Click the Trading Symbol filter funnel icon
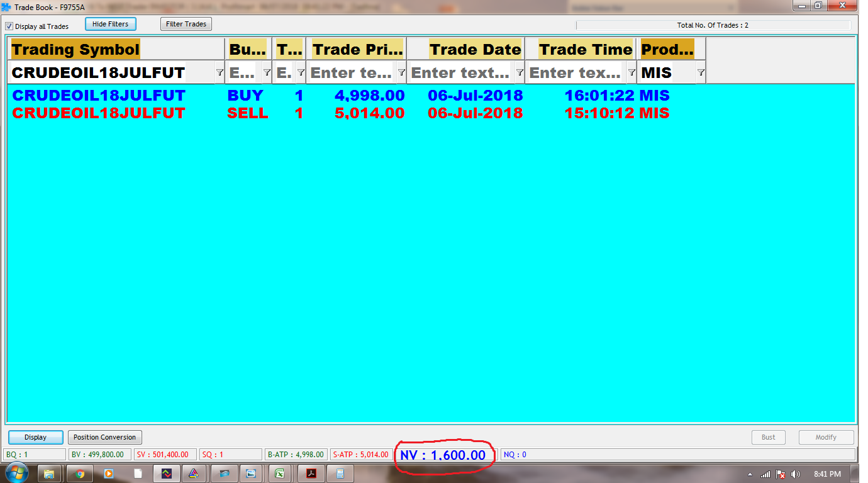This screenshot has width=868, height=483. click(x=220, y=73)
